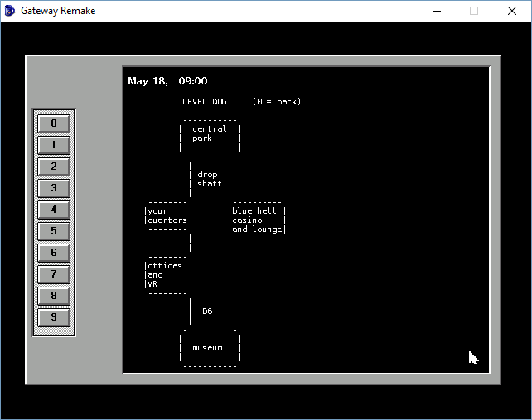Screen dimensions: 532x420
Task: Click keypad button 6
Action: 54,253
